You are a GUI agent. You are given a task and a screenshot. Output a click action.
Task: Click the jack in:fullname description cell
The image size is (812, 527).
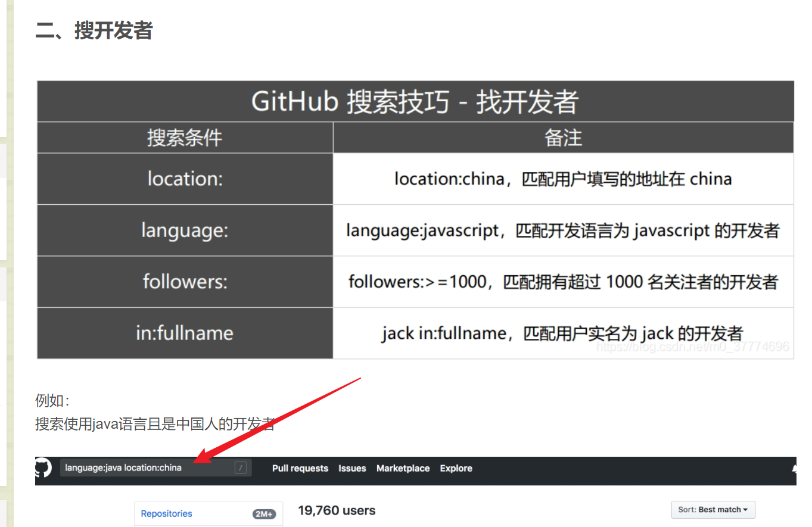(563, 333)
